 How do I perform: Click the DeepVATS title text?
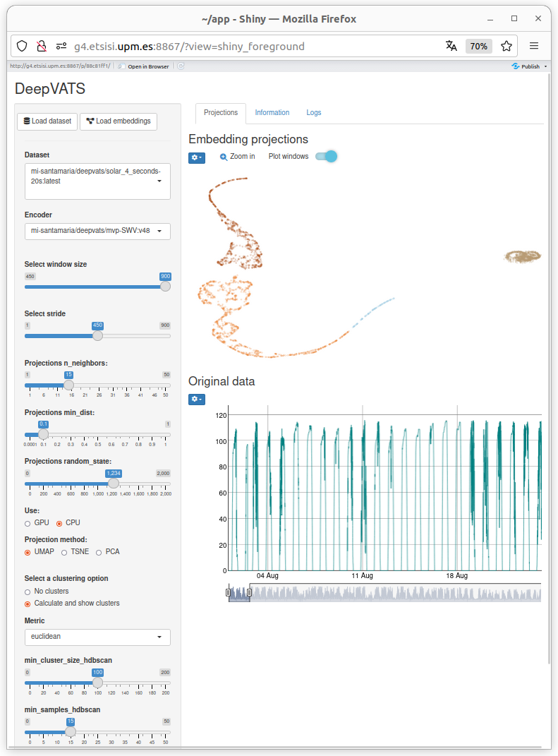[x=50, y=89]
